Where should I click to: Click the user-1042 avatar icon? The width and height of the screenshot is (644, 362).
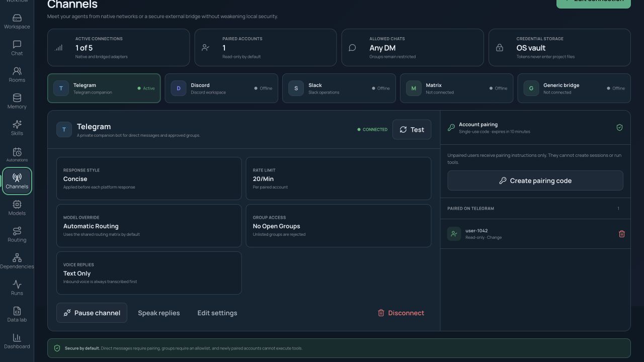pyautogui.click(x=454, y=234)
